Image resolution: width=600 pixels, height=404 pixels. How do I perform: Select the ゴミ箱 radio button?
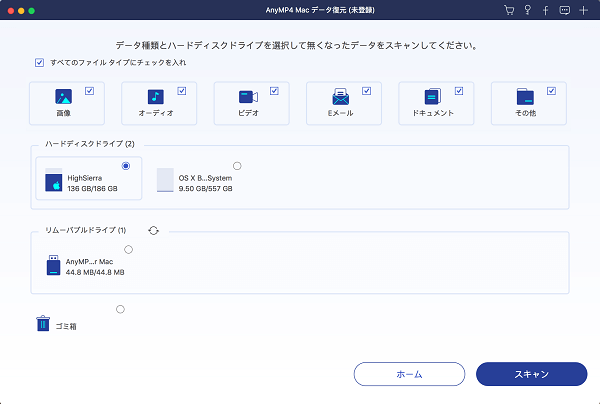click(120, 309)
